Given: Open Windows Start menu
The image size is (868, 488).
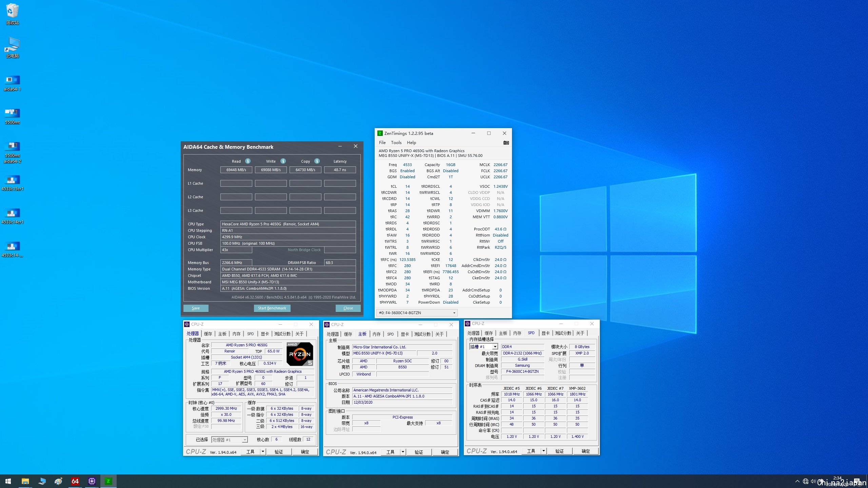Looking at the screenshot, I should [8, 481].
